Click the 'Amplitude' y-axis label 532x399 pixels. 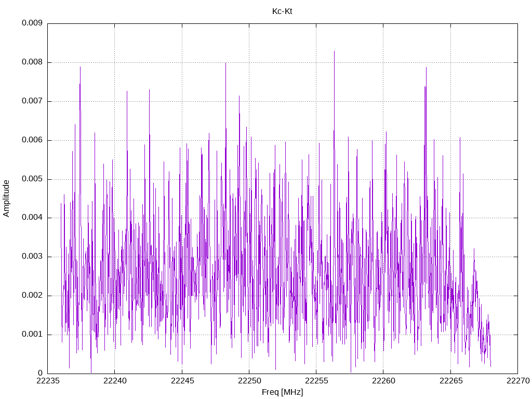(6, 198)
